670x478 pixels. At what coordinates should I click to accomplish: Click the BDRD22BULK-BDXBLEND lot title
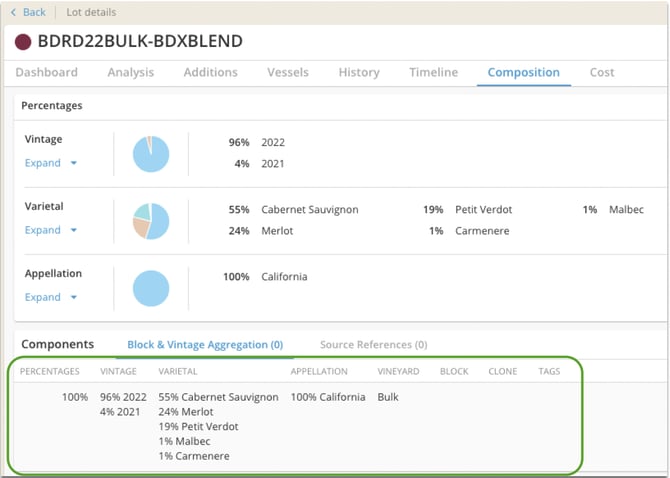(x=140, y=42)
